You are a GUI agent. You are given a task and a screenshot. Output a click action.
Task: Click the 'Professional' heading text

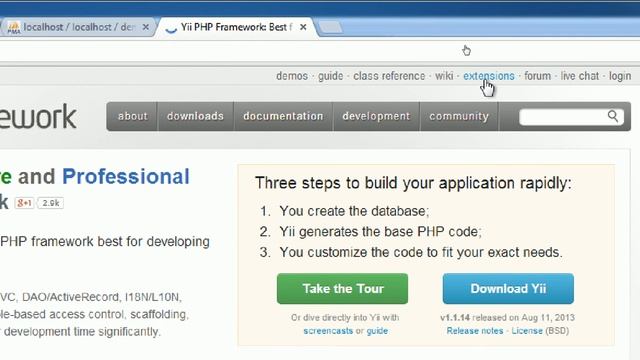point(126,177)
